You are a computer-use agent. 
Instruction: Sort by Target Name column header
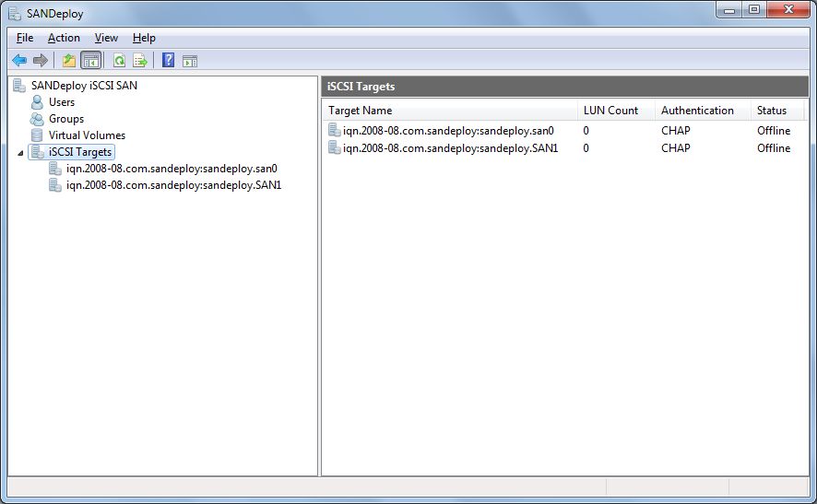tap(450, 111)
